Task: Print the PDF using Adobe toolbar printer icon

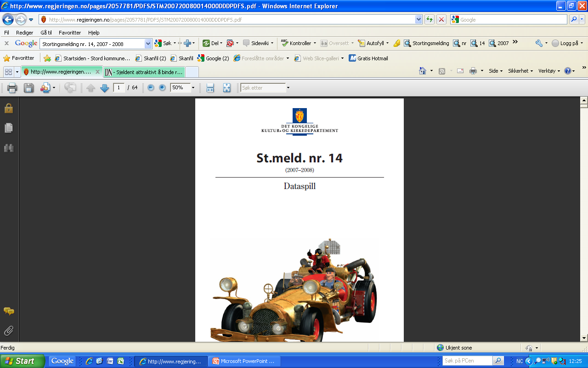Action: pos(12,87)
